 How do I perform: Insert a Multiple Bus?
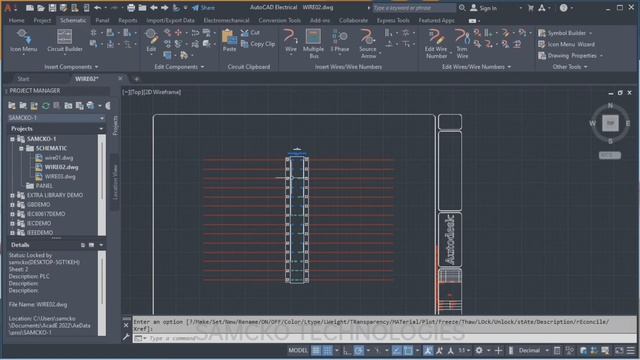tap(313, 43)
